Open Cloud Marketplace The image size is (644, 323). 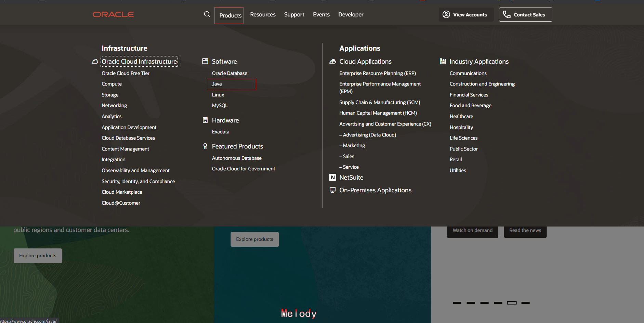point(122,192)
